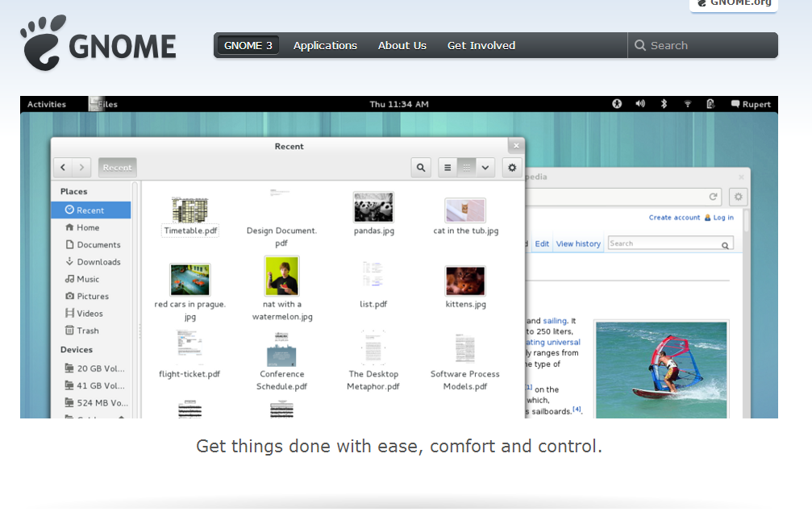Close the Recent files window
This screenshot has height=516, width=812.
[x=516, y=146]
